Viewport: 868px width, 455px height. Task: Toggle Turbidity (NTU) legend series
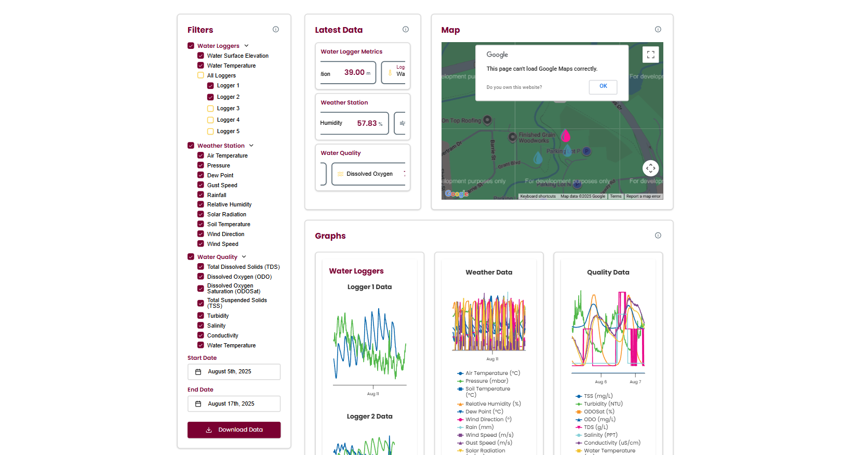[599, 404]
